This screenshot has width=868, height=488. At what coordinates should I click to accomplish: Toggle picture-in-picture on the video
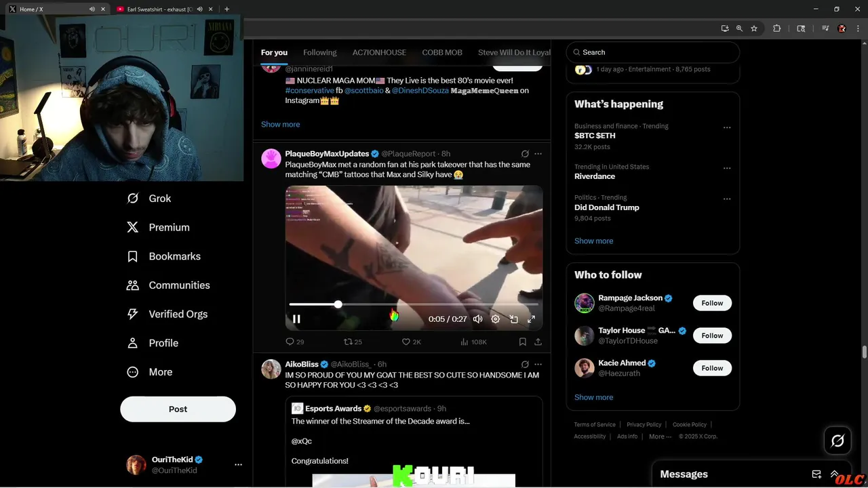point(513,319)
